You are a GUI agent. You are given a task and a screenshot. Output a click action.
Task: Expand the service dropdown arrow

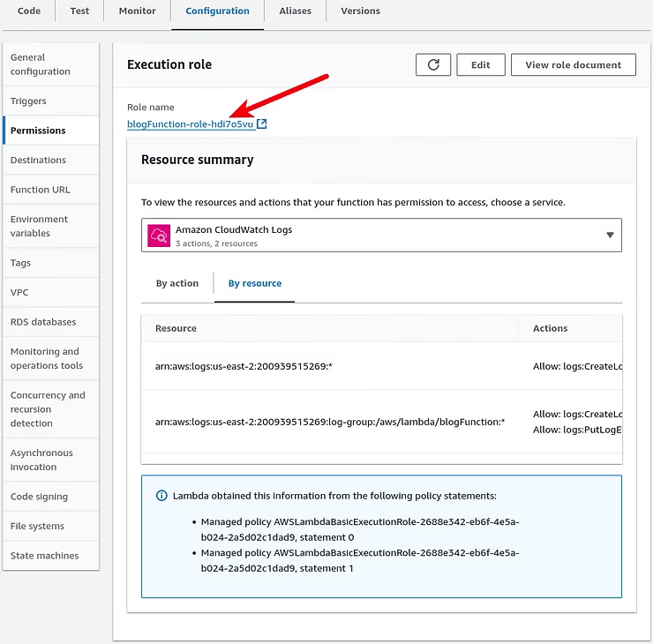(x=610, y=235)
